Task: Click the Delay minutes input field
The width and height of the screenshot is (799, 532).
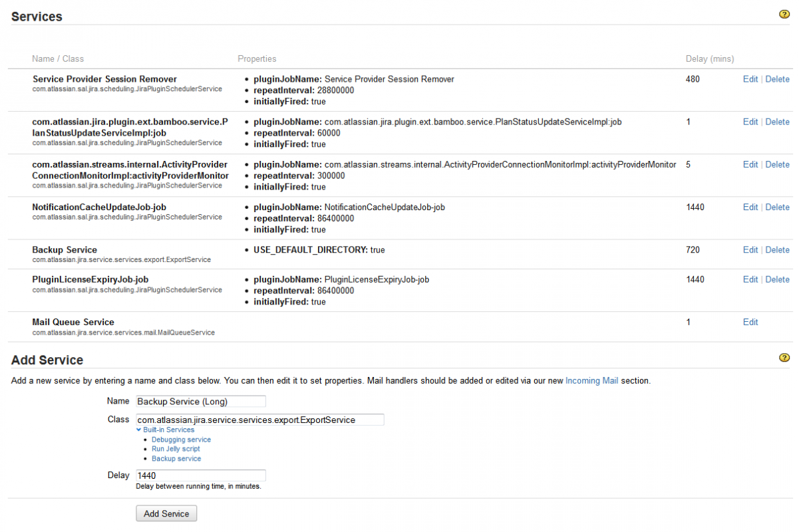Action: (x=200, y=475)
